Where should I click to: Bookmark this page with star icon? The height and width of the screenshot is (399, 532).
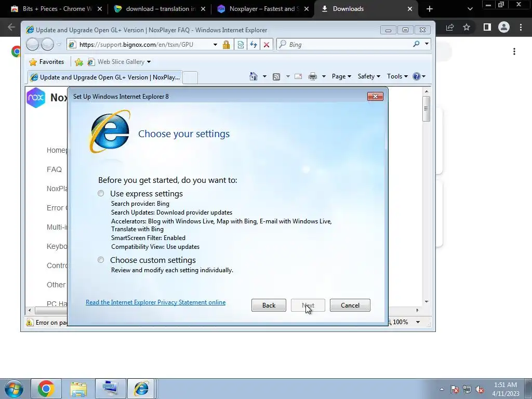coord(467,27)
